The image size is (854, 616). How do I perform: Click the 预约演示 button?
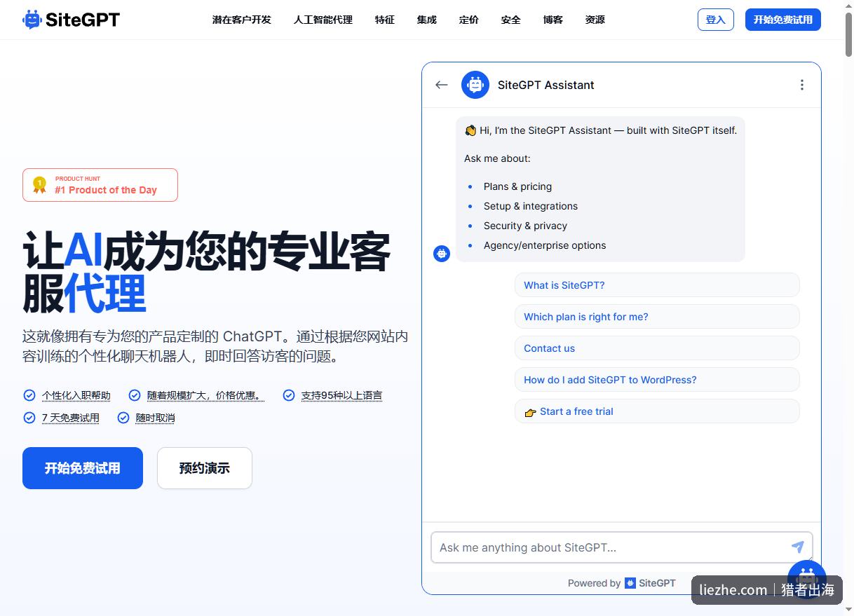[205, 468]
